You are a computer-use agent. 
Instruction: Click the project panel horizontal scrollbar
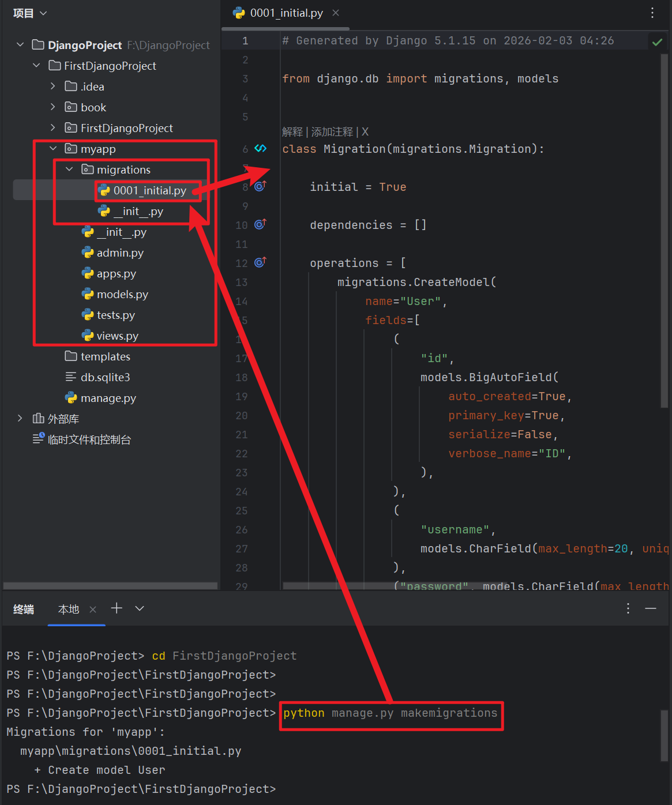pyautogui.click(x=111, y=586)
